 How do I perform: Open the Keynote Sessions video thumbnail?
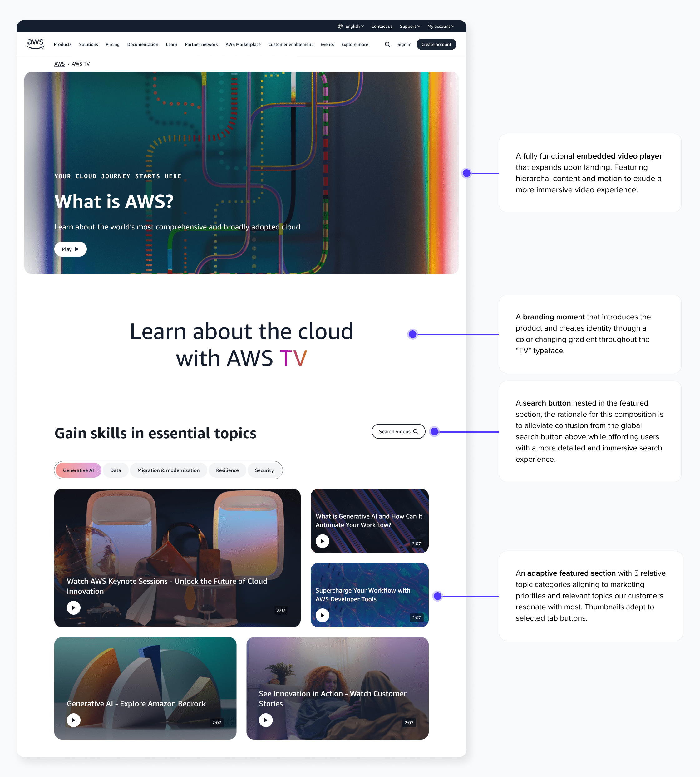click(x=177, y=558)
